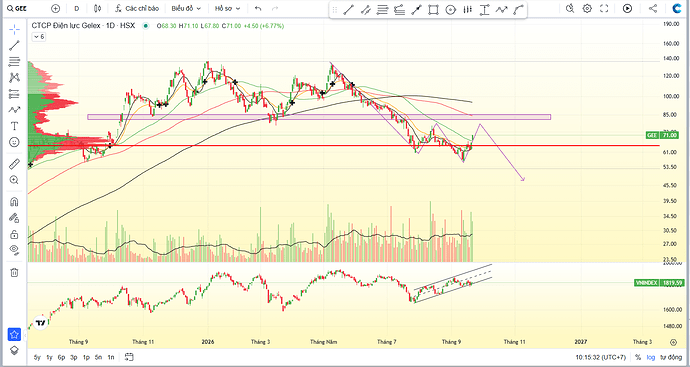Select the 6p range
690x367 pixels.
(61, 357)
